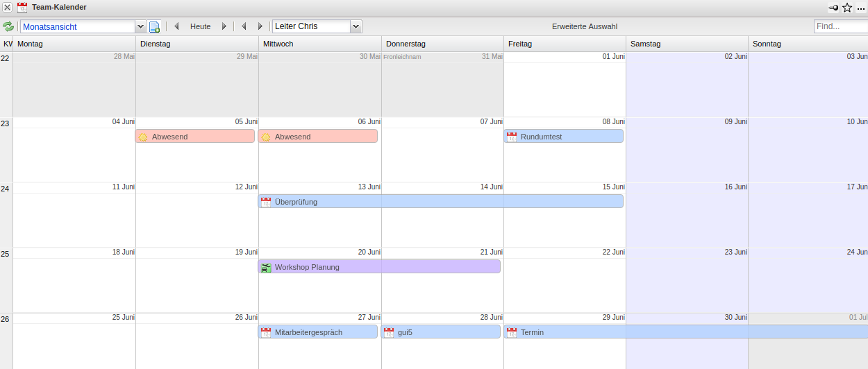Image resolution: width=868 pixels, height=369 pixels.
Task: Click the Mitarbeitergespräch calendar icon
Action: pos(266,333)
